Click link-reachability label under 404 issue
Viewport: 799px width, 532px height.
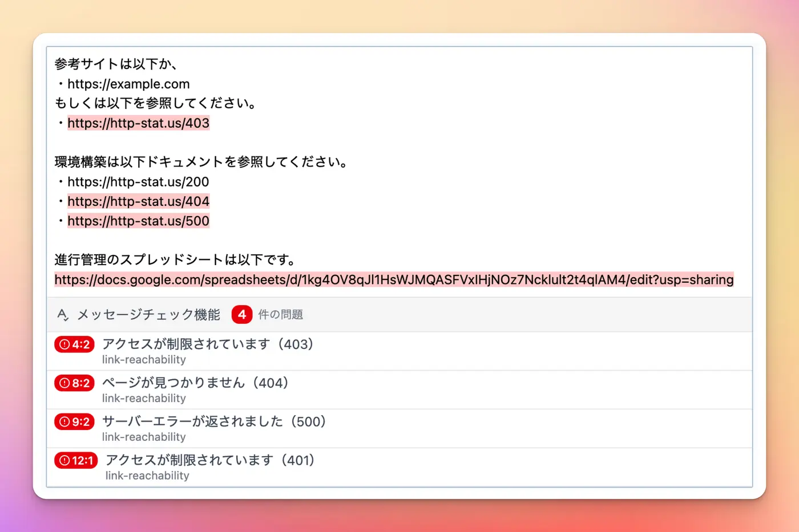point(144,399)
